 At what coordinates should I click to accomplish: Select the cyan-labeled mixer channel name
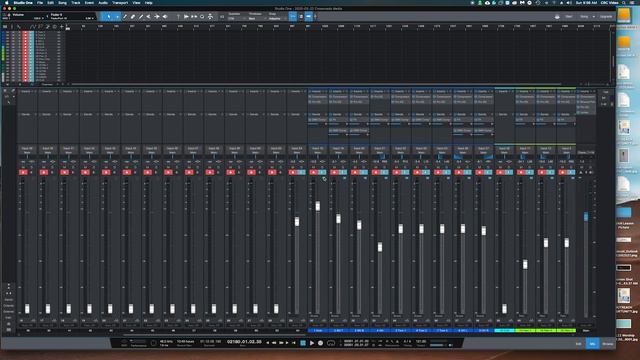point(504,330)
